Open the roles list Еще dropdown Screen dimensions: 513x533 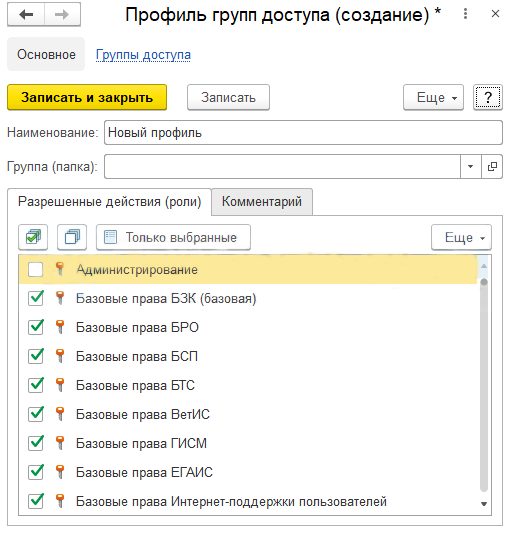coord(461,237)
